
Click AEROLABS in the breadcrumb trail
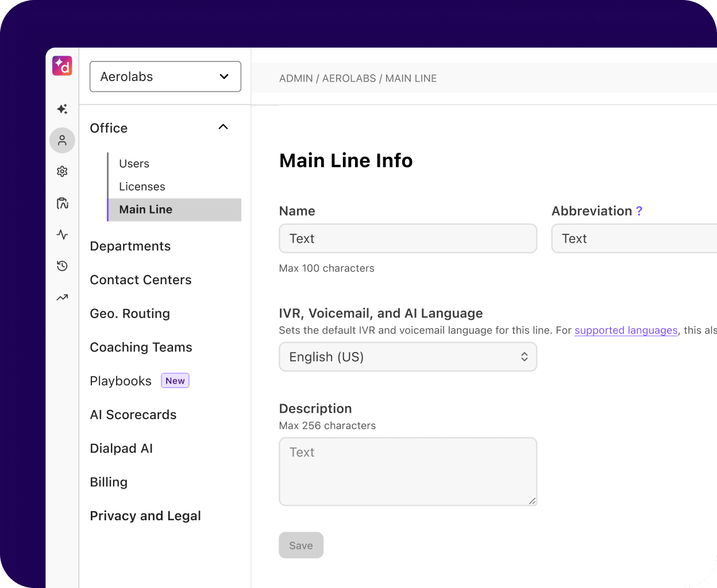point(350,78)
